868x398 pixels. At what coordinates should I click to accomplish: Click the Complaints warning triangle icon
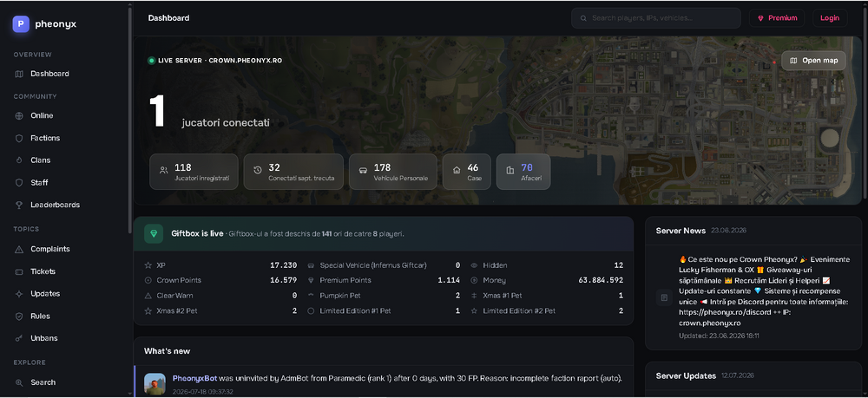19,250
